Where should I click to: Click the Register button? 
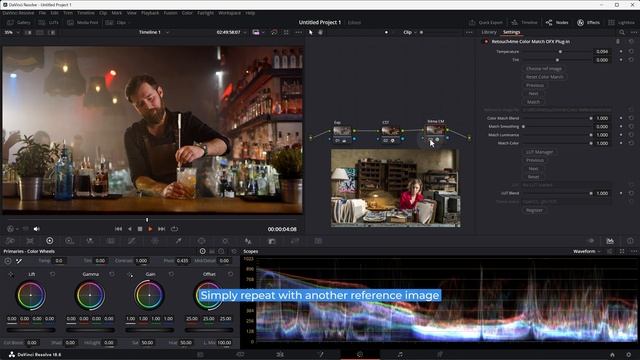coord(534,210)
